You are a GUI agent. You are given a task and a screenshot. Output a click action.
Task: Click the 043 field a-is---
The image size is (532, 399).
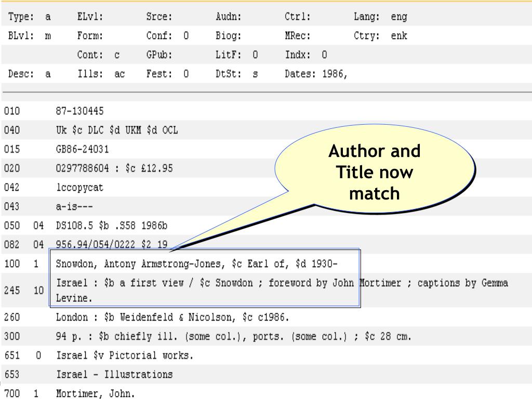pyautogui.click(x=74, y=206)
